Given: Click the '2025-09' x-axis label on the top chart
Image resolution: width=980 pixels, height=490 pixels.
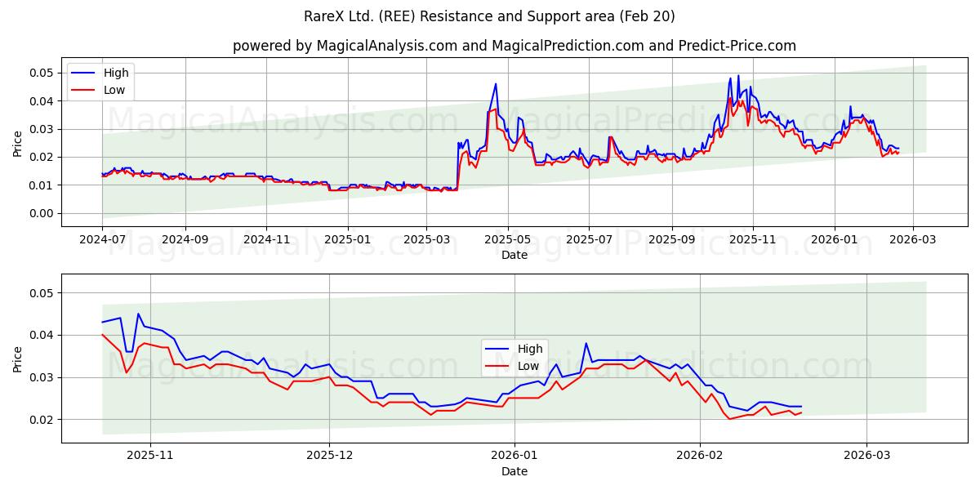Looking at the screenshot, I should pos(672,240).
